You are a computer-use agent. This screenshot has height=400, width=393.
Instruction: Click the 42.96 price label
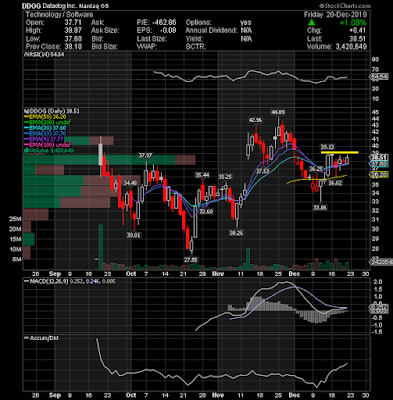[x=255, y=120]
